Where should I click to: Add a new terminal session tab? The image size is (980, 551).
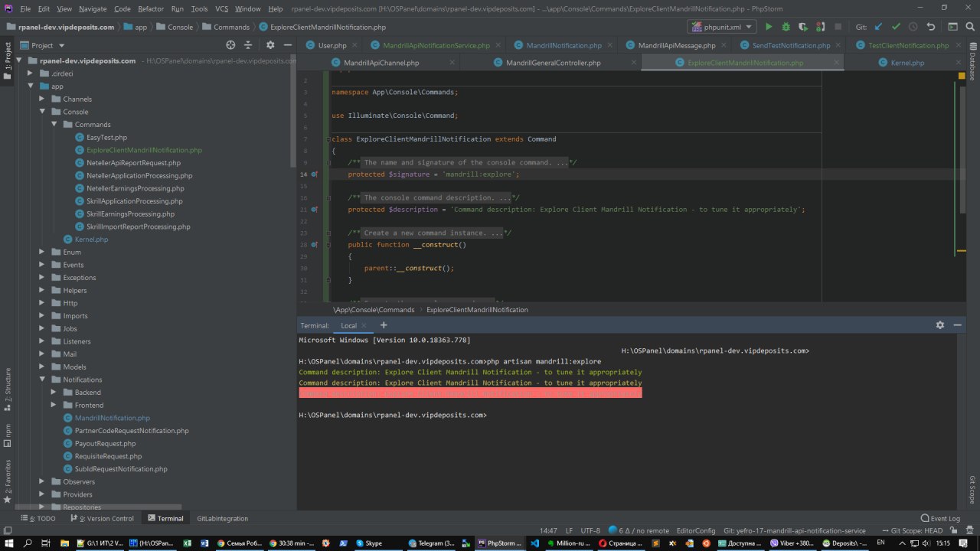point(384,325)
